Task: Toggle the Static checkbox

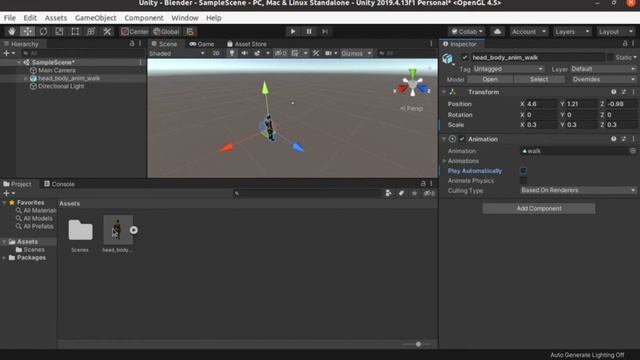Action: point(610,58)
